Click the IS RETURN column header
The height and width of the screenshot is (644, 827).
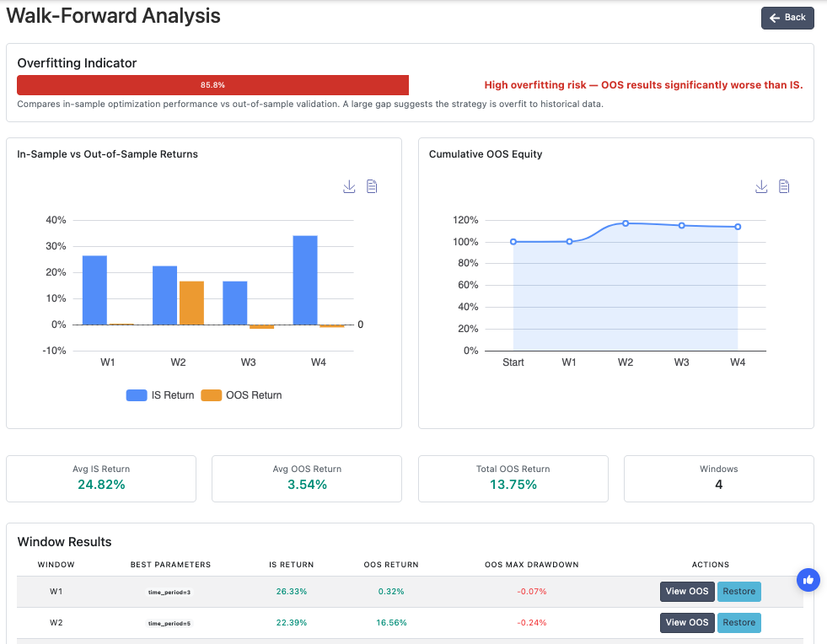pos(291,565)
